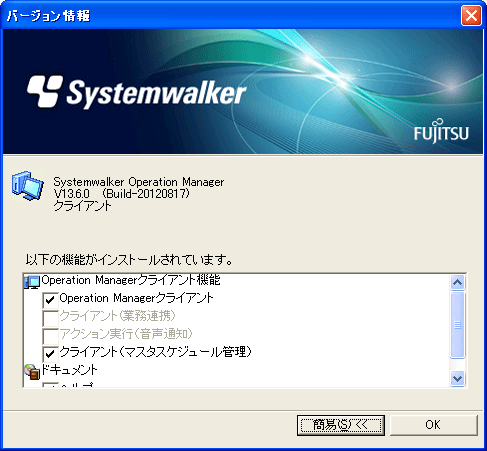Image resolution: width=487 pixels, height=451 pixels.
Task: Click the Operation Managerクライアント label
Action: [136, 298]
